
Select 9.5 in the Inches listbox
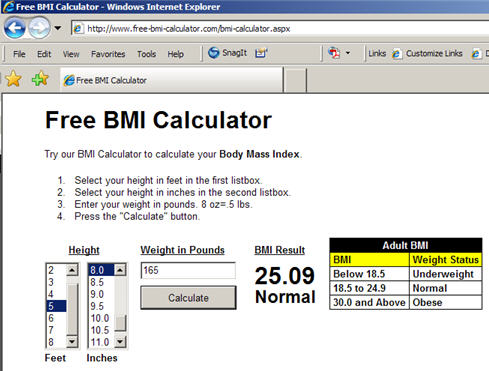tap(101, 306)
